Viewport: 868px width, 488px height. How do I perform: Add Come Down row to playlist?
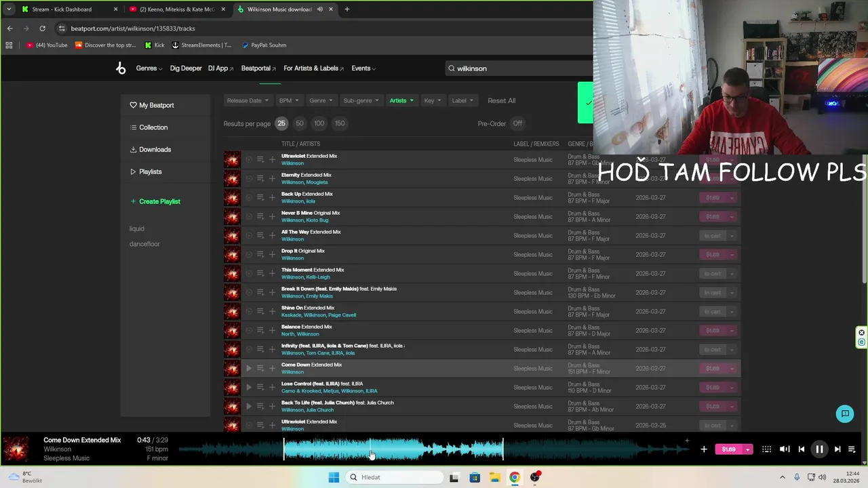pos(272,368)
